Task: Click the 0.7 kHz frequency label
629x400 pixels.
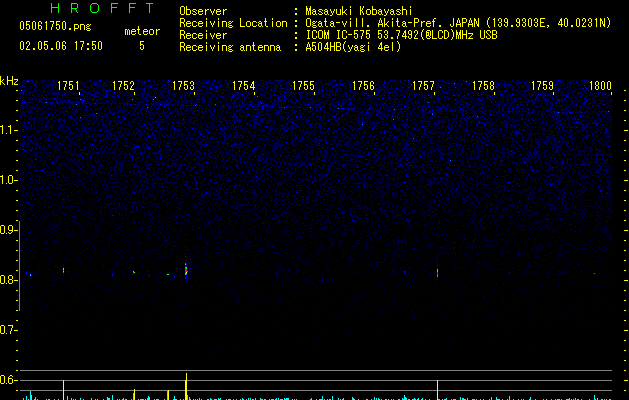Action: (x=8, y=330)
